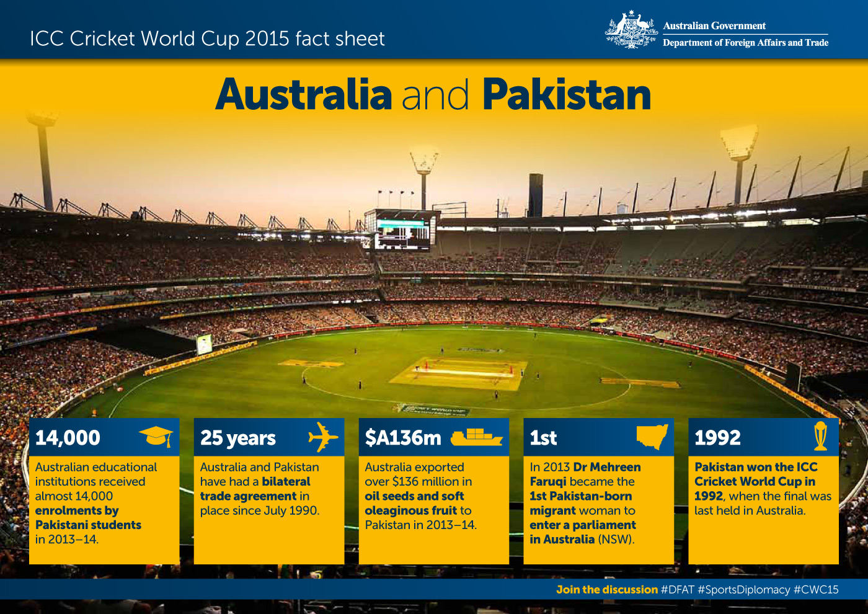
Task: Click the #DFAT hashtag
Action: tap(678, 589)
